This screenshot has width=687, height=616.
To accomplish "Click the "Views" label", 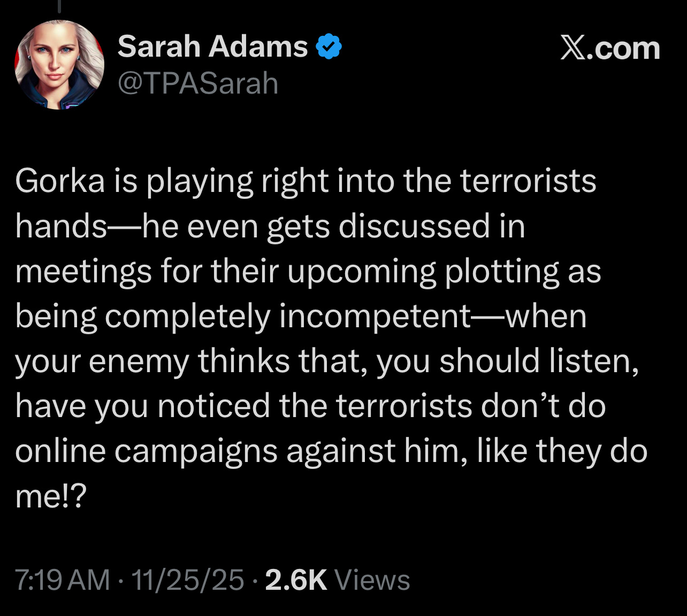I will point(372,580).
